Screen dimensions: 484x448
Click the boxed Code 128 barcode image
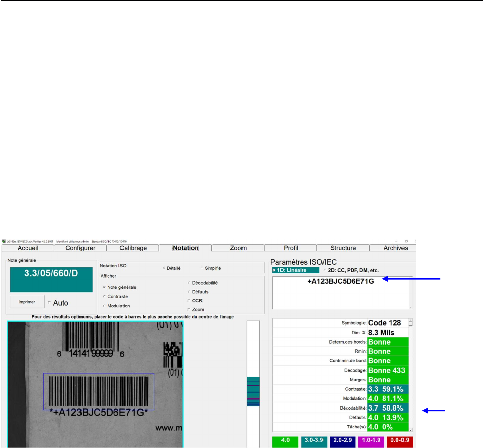[x=98, y=391]
